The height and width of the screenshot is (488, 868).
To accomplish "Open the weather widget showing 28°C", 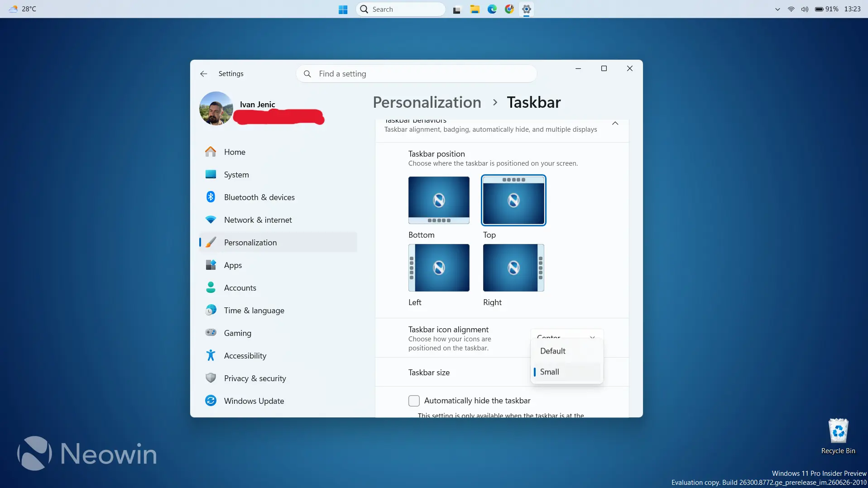I will [23, 9].
